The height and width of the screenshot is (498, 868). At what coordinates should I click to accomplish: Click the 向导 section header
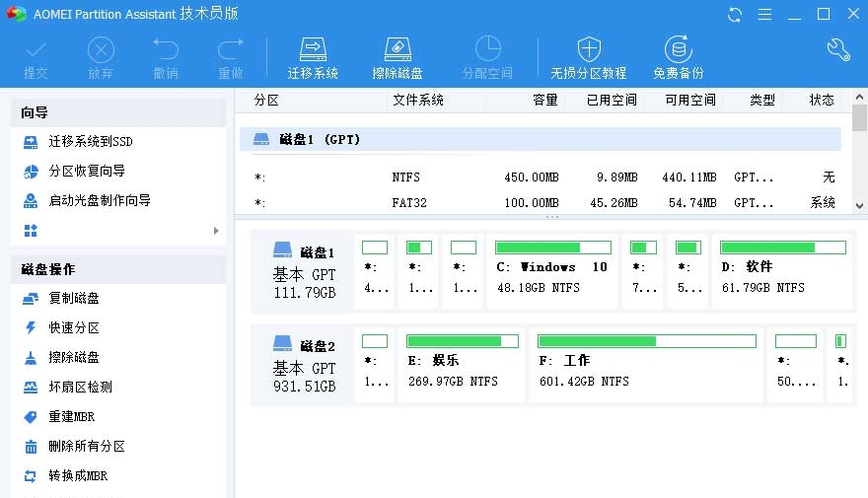[x=118, y=112]
